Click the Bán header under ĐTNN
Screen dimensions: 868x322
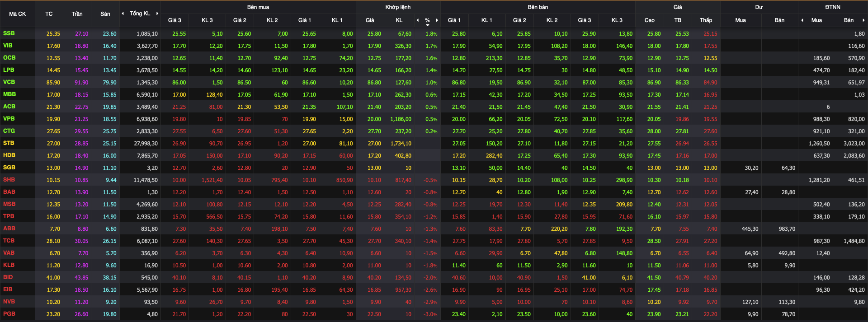[849, 20]
